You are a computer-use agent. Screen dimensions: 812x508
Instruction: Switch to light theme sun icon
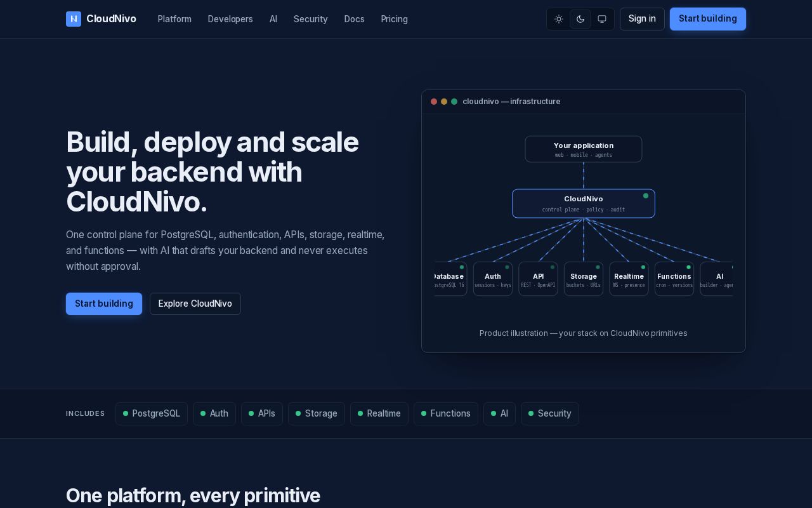(559, 19)
